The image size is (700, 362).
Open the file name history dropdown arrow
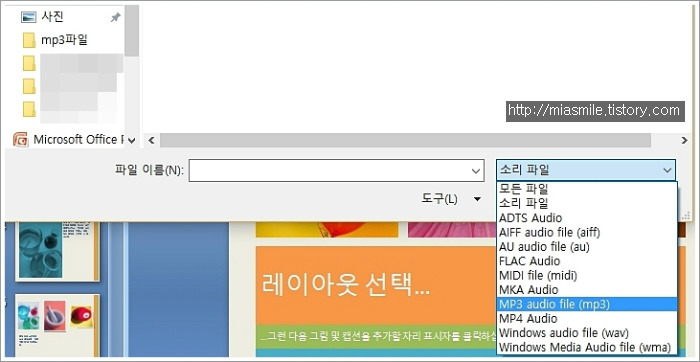coord(475,171)
